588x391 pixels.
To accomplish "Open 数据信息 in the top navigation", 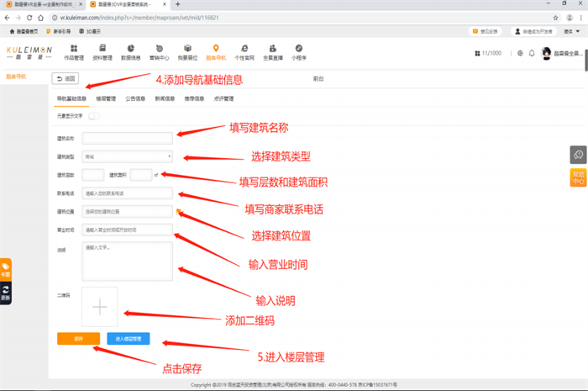I will pyautogui.click(x=130, y=52).
